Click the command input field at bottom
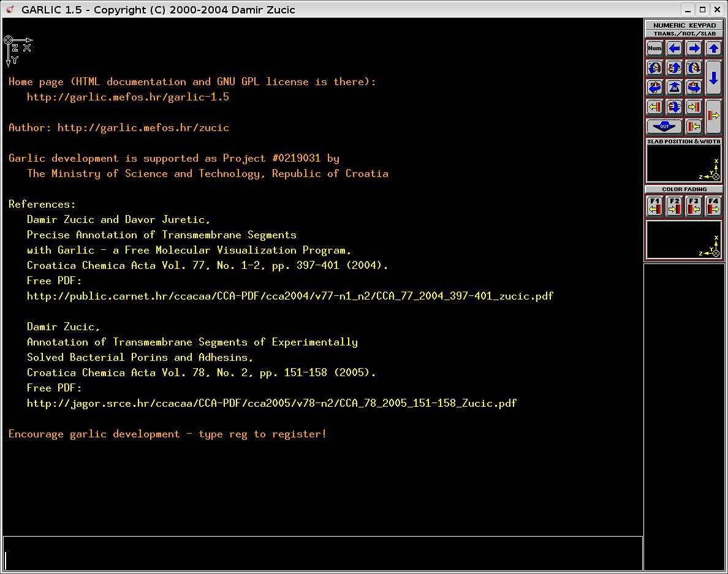The image size is (728, 574). [x=323, y=554]
